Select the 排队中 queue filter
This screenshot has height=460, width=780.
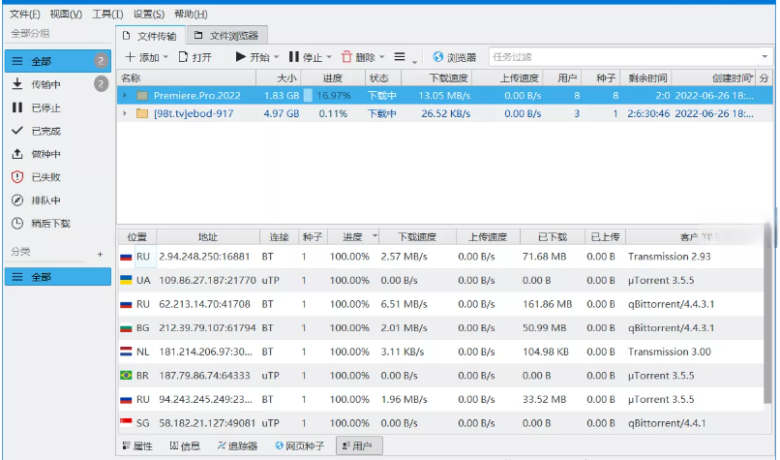coord(58,200)
